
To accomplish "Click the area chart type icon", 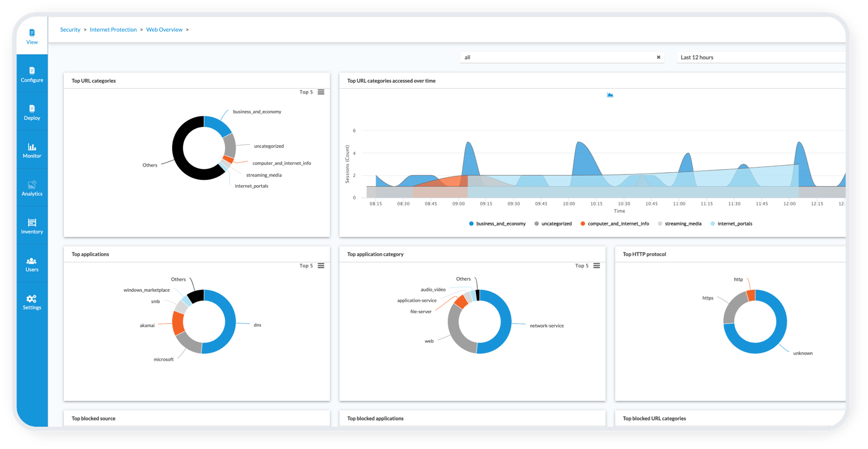I will pos(610,95).
